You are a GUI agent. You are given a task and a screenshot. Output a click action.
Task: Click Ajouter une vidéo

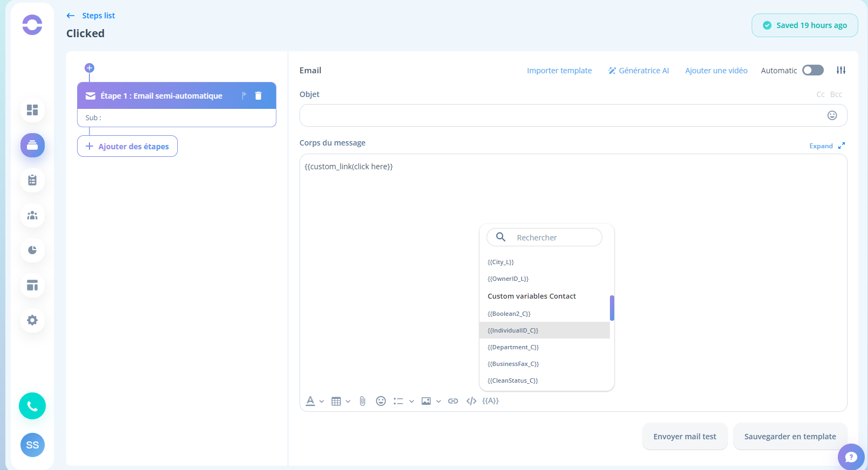point(716,71)
